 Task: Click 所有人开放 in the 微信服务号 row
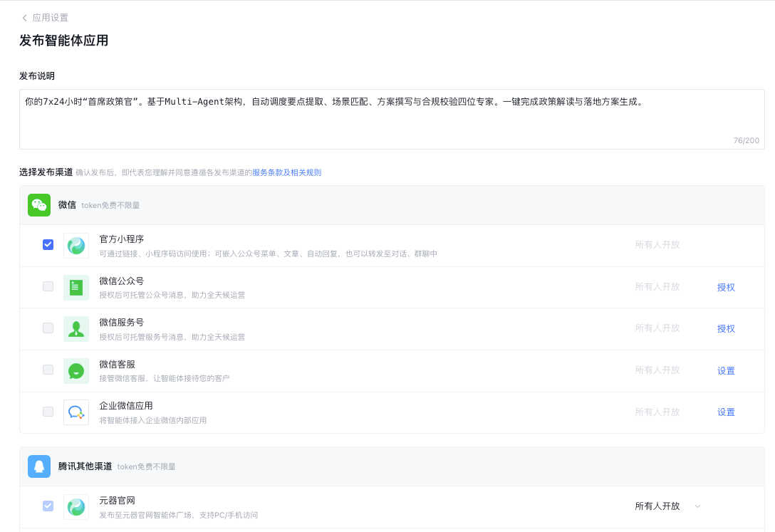[657, 328]
